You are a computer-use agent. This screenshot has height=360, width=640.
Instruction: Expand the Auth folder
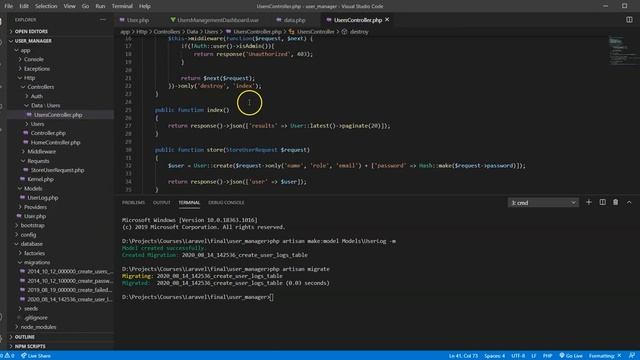pos(37,96)
